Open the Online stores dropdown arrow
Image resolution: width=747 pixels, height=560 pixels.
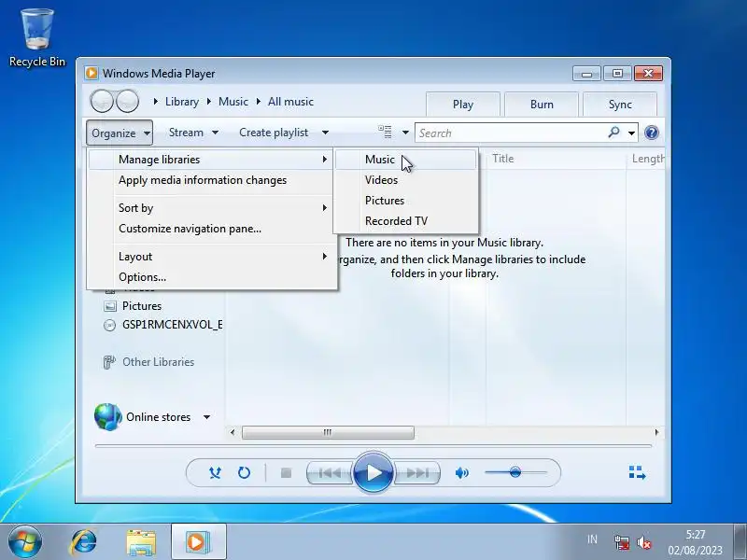pos(206,417)
